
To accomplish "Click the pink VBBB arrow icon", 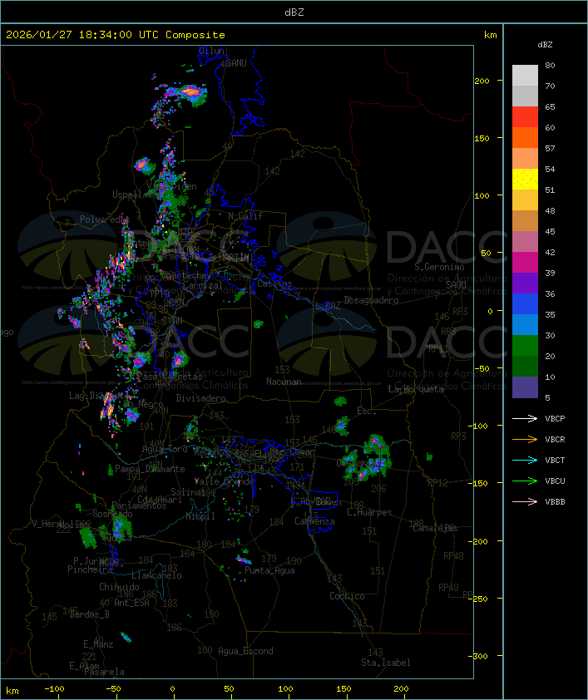I will (525, 502).
